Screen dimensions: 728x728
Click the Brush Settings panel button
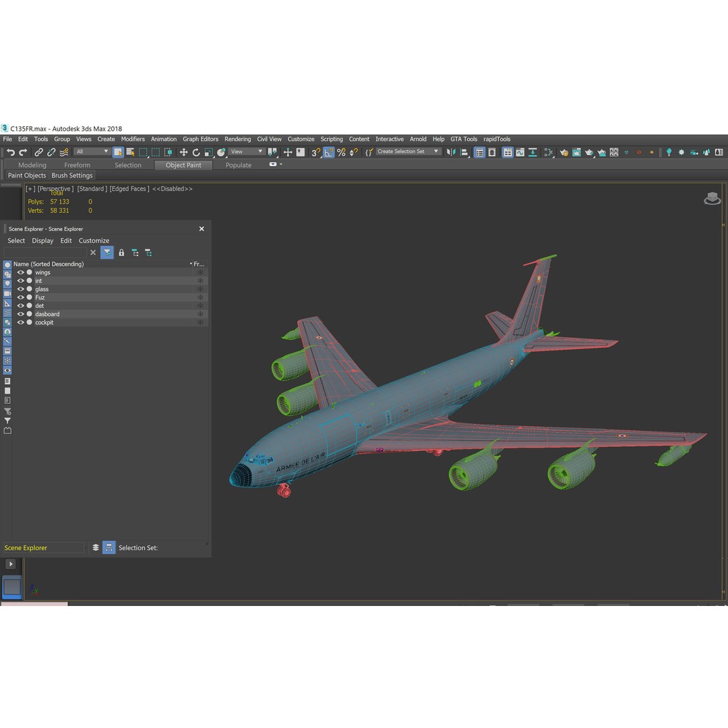pos(72,175)
